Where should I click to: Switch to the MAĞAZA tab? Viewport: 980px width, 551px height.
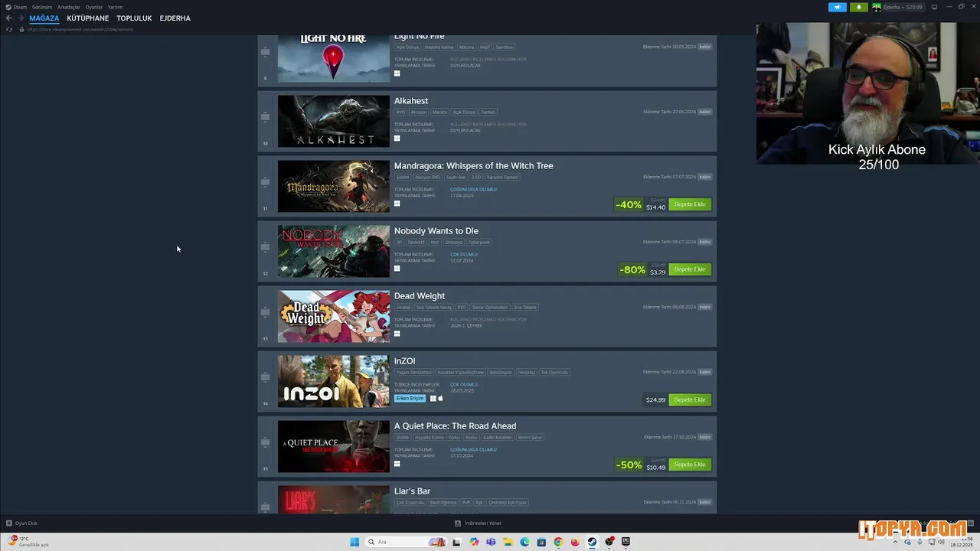[x=44, y=18]
